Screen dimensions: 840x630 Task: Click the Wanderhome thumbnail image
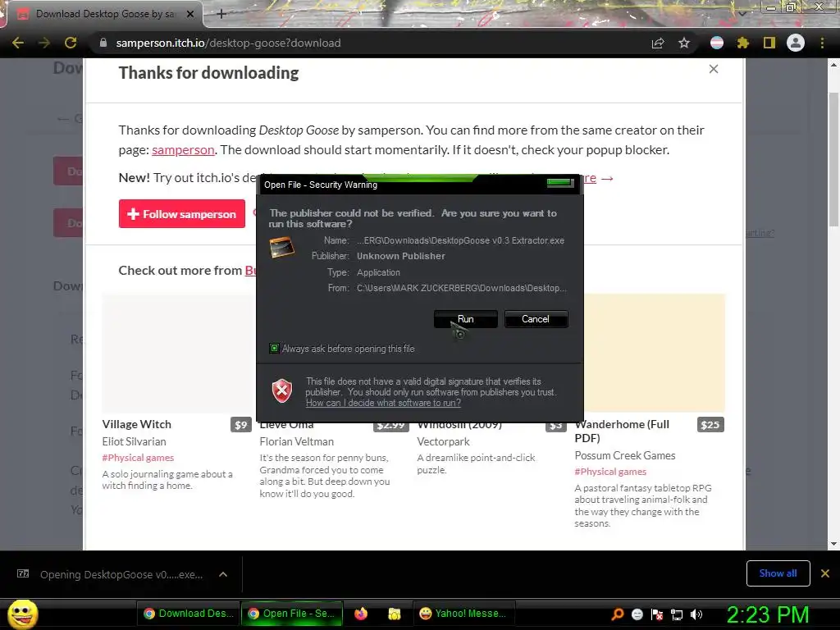654,353
